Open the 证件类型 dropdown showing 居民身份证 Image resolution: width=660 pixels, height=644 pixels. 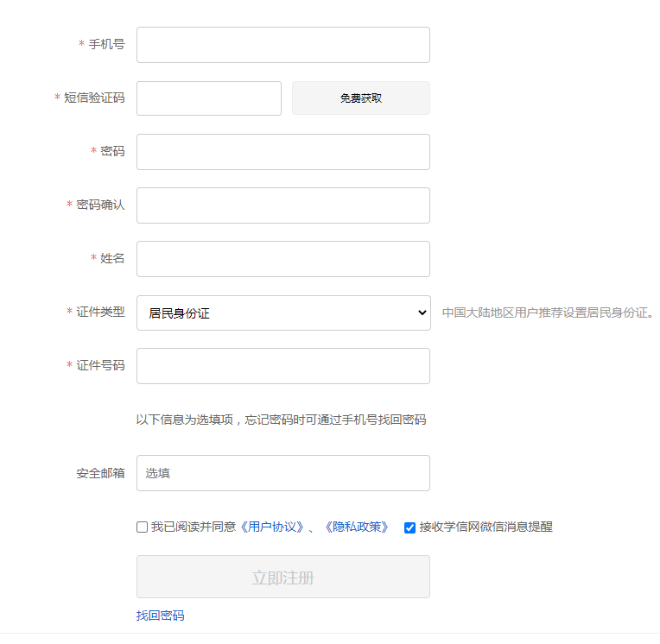coord(283,313)
